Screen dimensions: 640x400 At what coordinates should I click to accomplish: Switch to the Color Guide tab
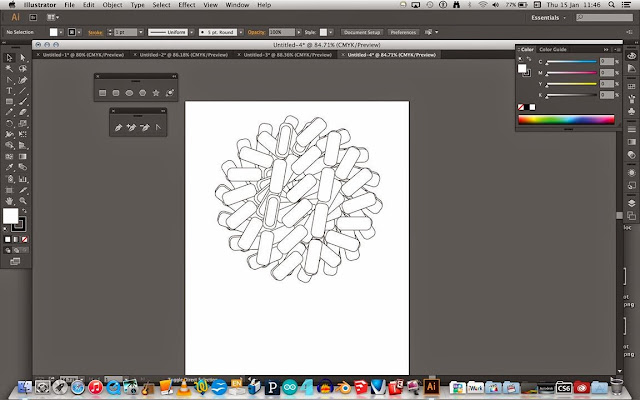(x=553, y=49)
